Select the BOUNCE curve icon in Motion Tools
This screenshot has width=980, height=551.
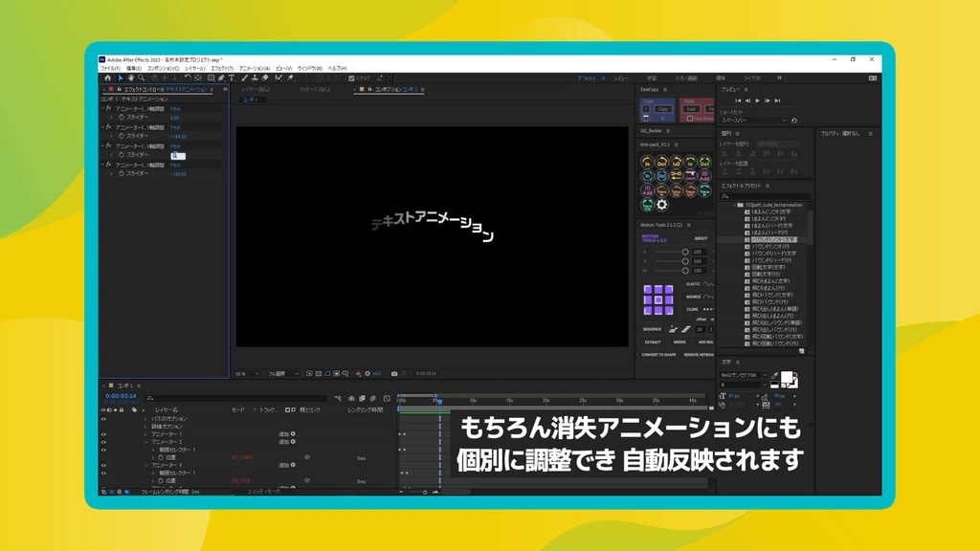(x=707, y=297)
